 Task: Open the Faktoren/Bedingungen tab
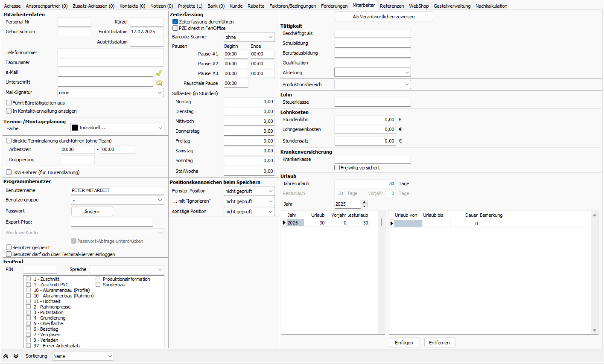click(292, 6)
